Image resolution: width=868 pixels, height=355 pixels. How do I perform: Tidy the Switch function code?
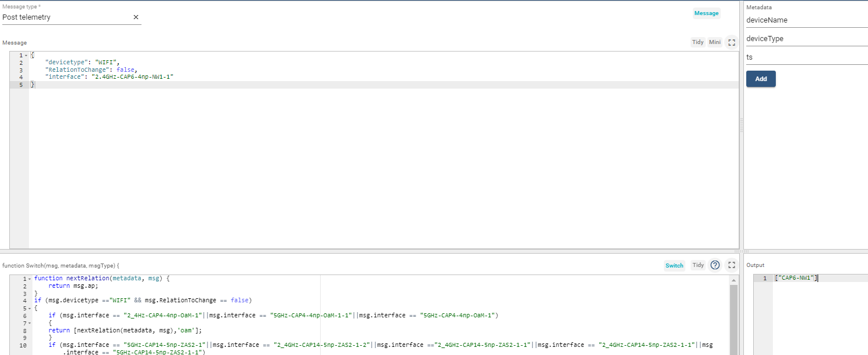tap(698, 265)
